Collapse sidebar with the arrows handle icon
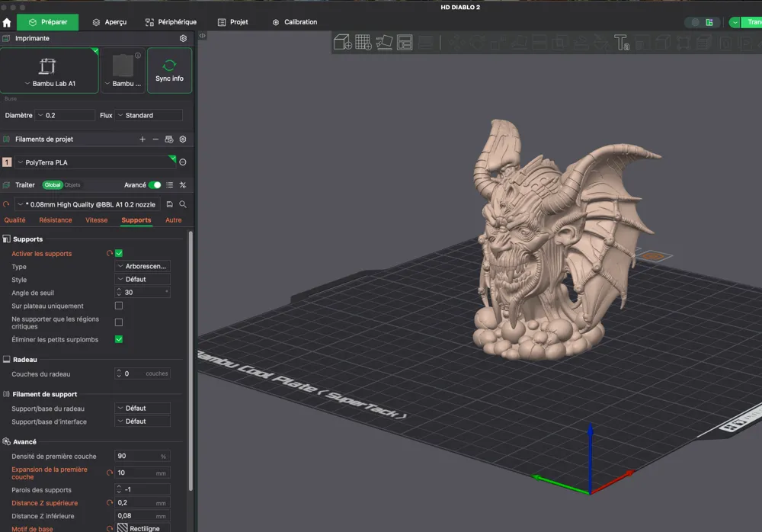Viewport: 762px width, 532px height. point(202,36)
